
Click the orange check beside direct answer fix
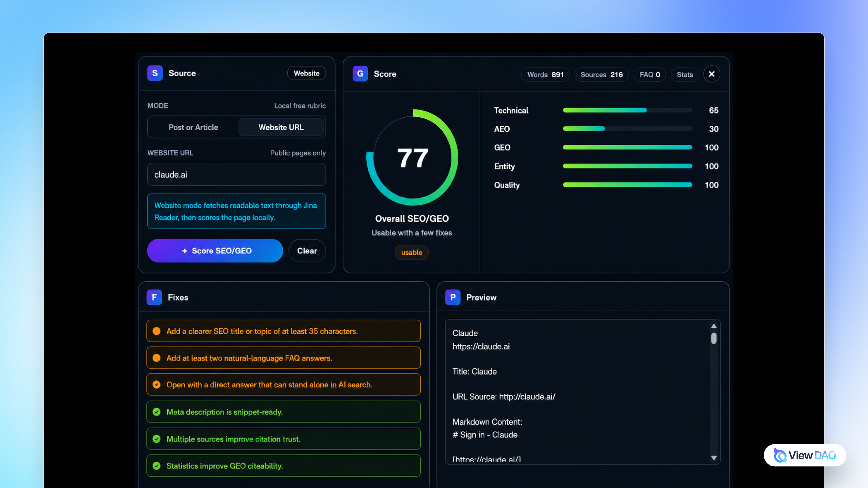coord(156,385)
